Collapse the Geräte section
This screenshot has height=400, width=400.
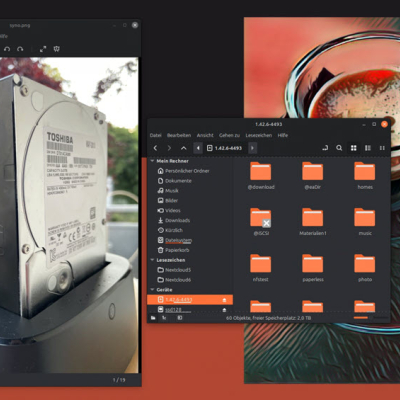pyautogui.click(x=152, y=290)
